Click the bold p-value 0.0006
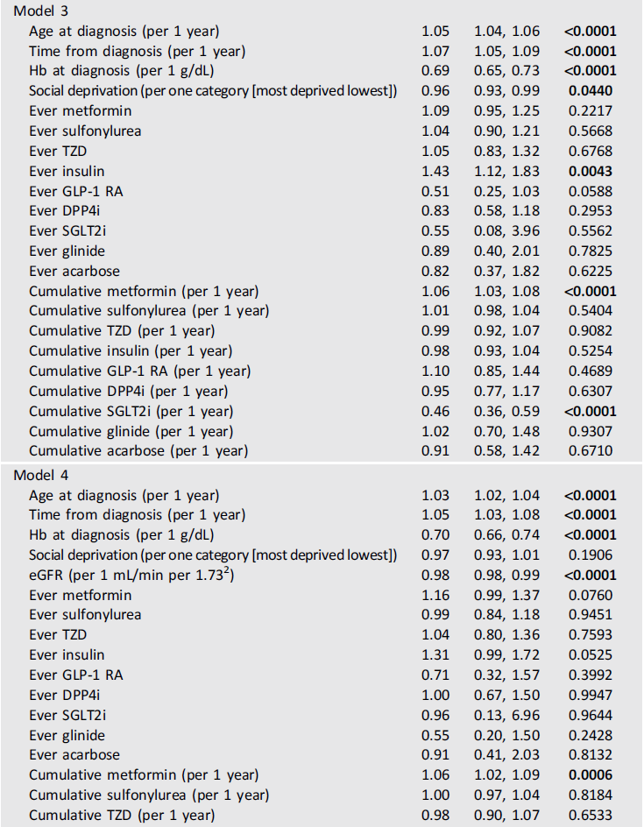 (591, 775)
